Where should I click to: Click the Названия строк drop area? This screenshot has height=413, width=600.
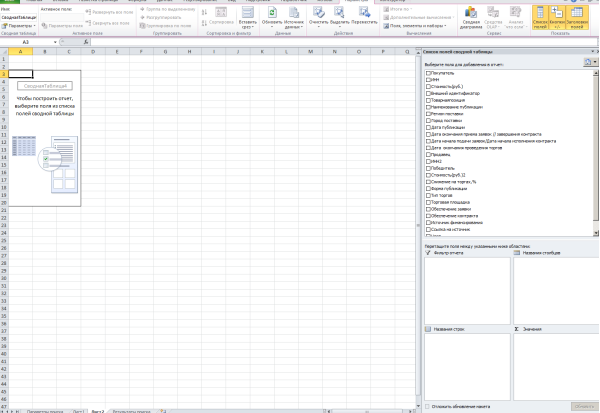(x=467, y=367)
